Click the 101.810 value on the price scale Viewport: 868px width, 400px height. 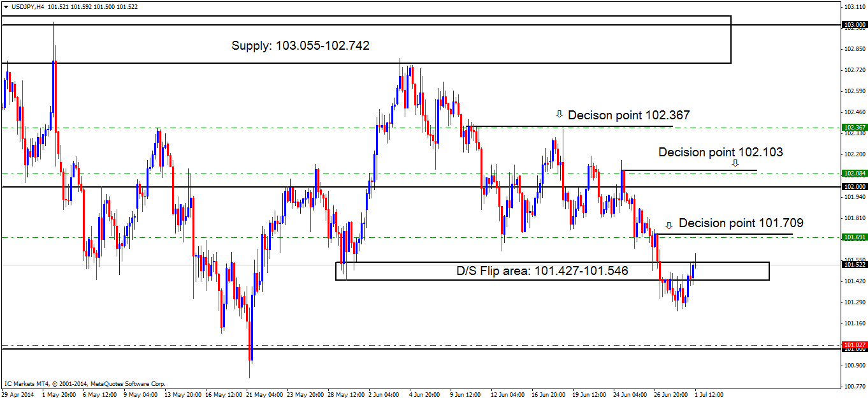coord(854,218)
